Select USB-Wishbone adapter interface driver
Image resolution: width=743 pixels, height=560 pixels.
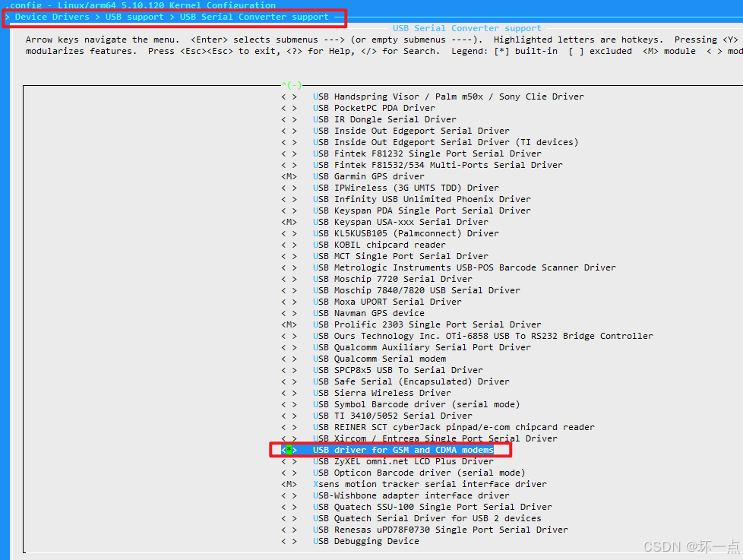(411, 495)
